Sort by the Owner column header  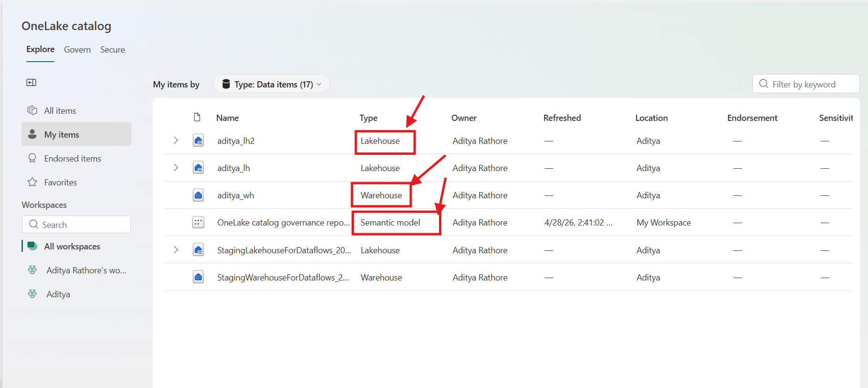coord(464,118)
